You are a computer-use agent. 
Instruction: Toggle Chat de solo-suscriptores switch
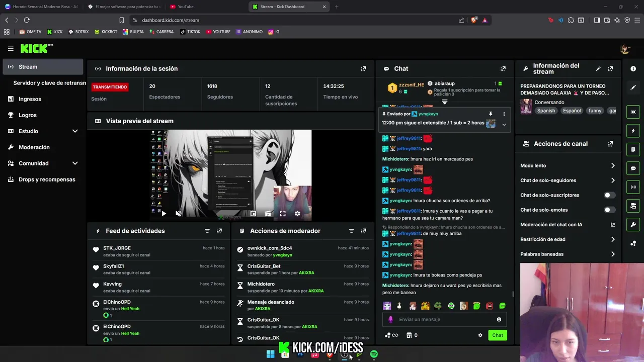click(x=609, y=195)
